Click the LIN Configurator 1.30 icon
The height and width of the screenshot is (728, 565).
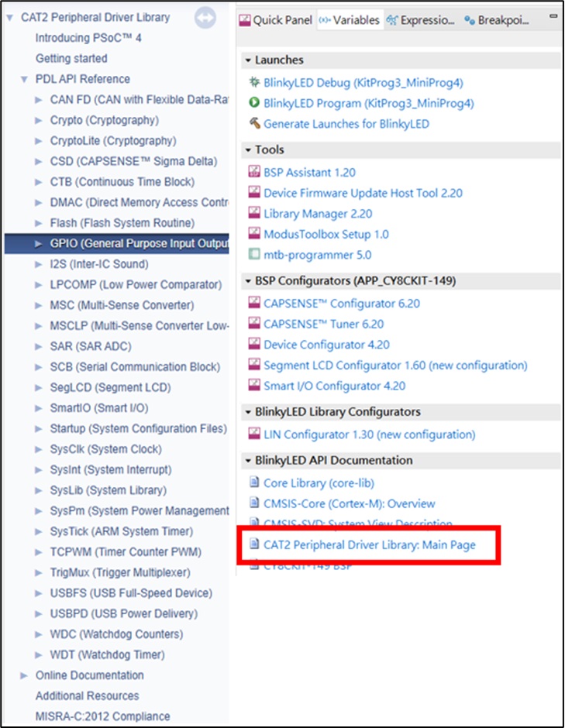(x=254, y=434)
